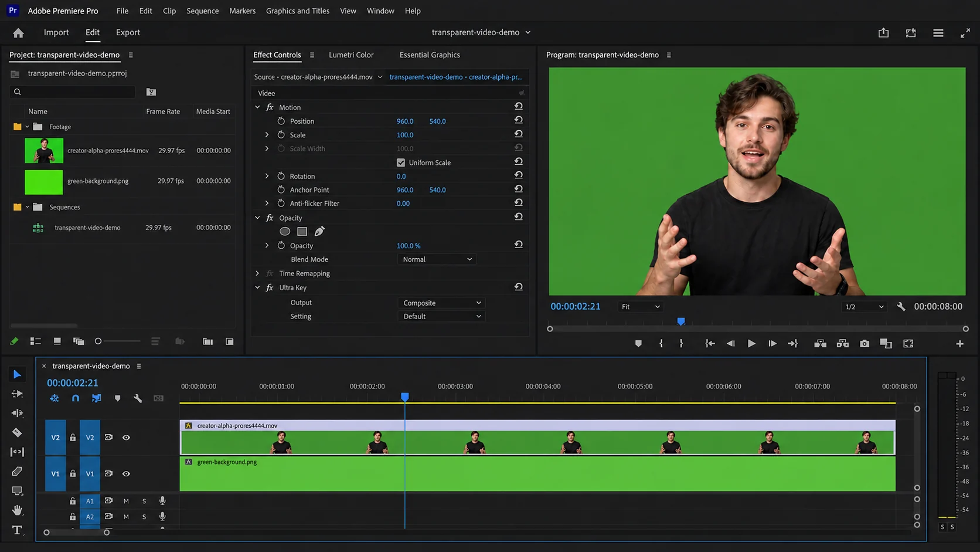The height and width of the screenshot is (552, 980).
Task: Toggle Linked Selection in timeline
Action: pos(96,398)
